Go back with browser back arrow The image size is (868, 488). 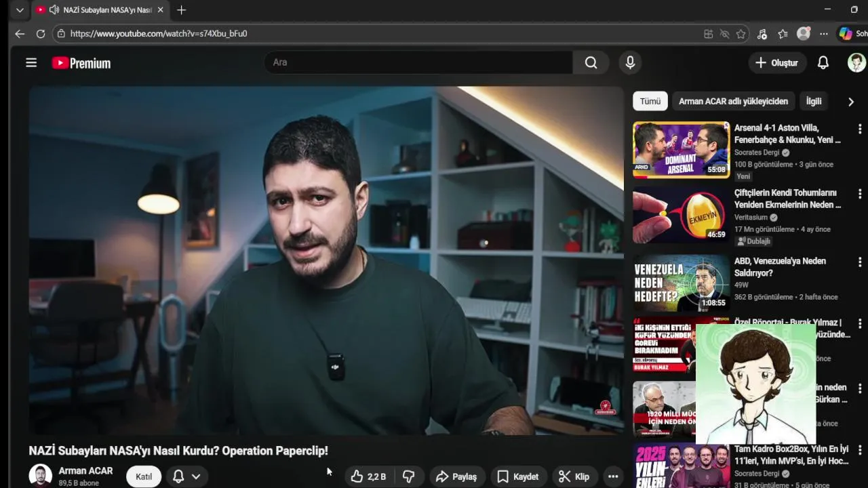pos(20,33)
